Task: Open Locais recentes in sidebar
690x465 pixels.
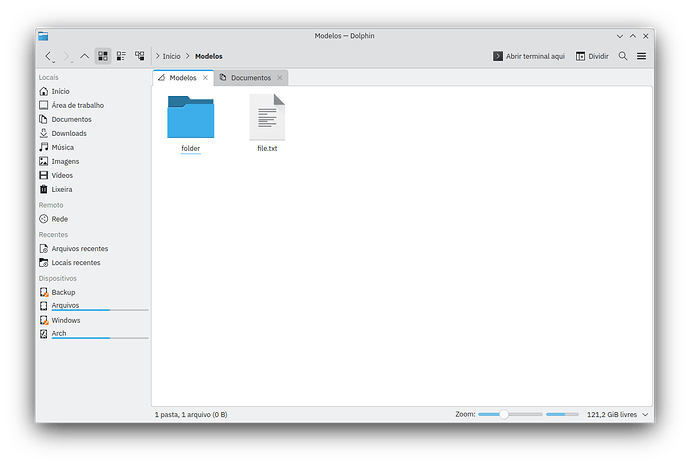Action: pos(93,263)
